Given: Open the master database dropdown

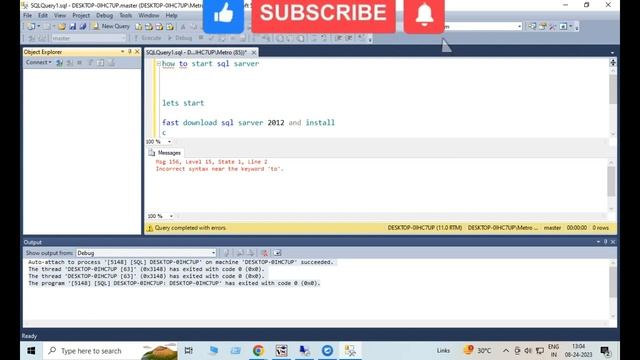Looking at the screenshot, I should (x=89, y=38).
